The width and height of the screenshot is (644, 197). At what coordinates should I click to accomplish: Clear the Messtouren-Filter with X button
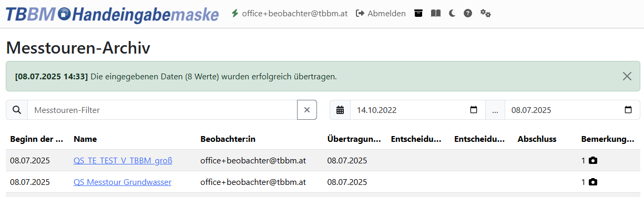pyautogui.click(x=307, y=110)
